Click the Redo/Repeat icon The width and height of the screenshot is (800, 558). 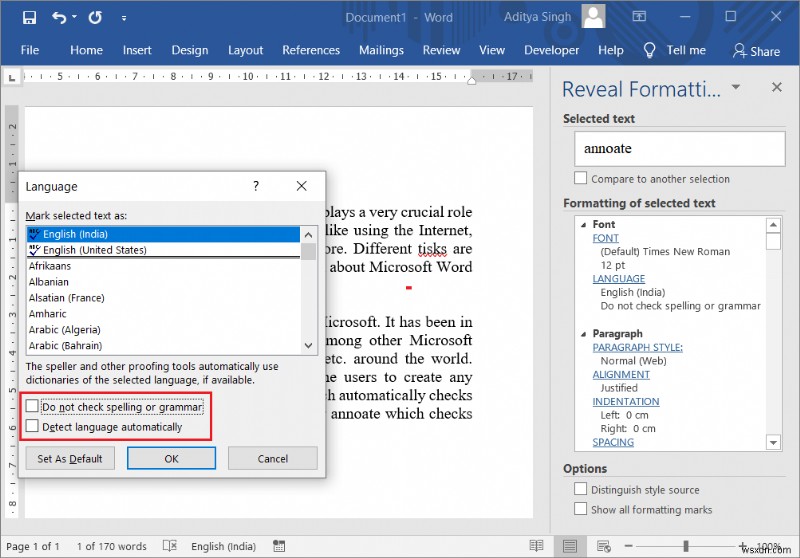95,18
